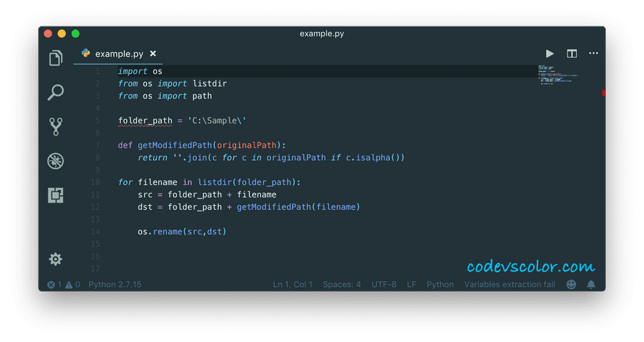Click the underlined folder_path on line 5
This screenshot has width=644, height=342.
click(x=145, y=121)
